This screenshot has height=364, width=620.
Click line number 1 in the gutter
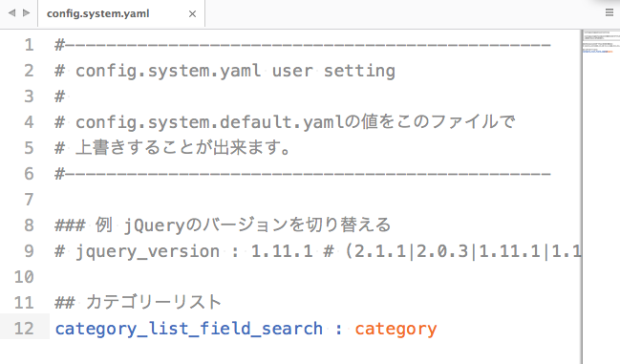point(29,45)
